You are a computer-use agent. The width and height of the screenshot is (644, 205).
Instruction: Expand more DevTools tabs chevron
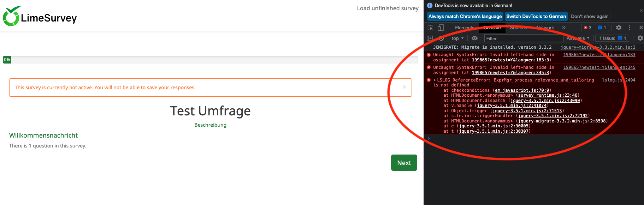tap(564, 28)
